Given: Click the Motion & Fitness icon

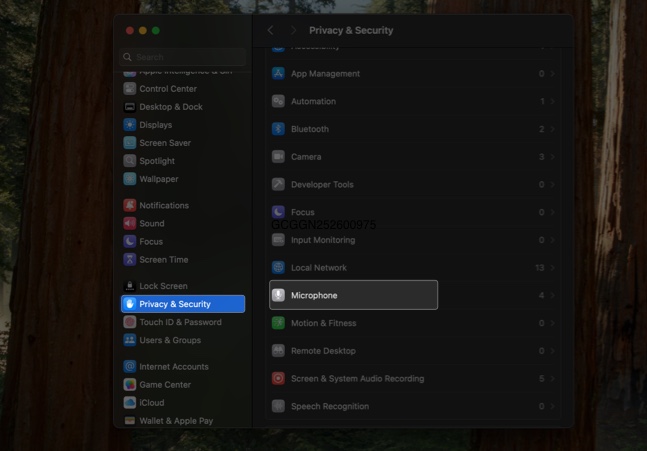Looking at the screenshot, I should pyautogui.click(x=278, y=323).
